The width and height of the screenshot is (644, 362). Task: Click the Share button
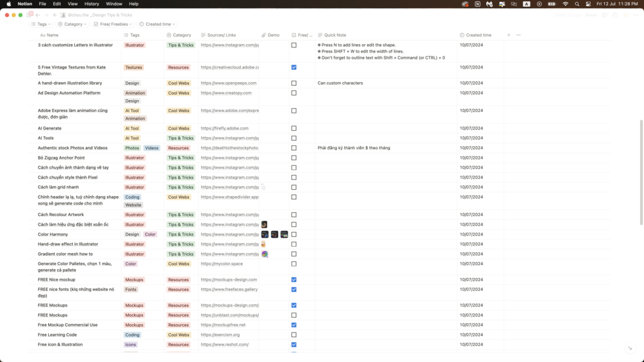[x=591, y=15]
